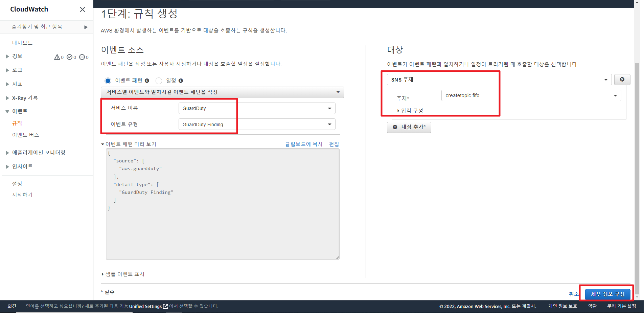Click the 클립보드에 복사 link

pos(304,144)
